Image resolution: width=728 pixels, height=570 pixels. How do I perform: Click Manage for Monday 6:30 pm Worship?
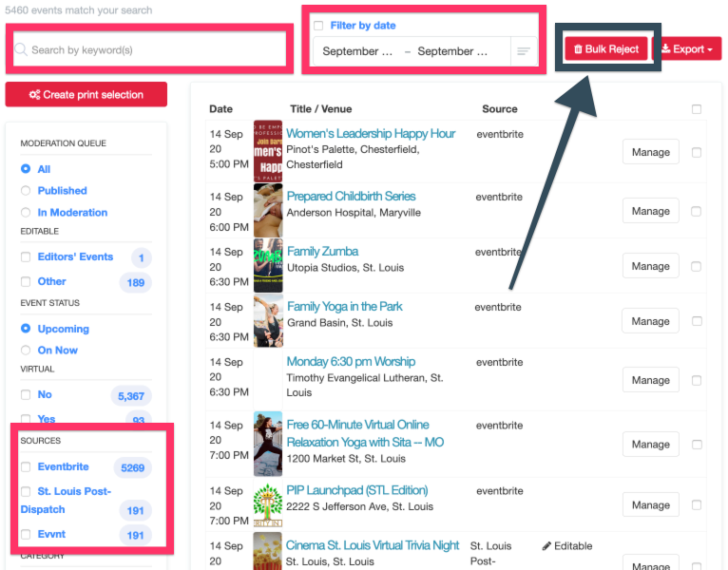click(650, 380)
